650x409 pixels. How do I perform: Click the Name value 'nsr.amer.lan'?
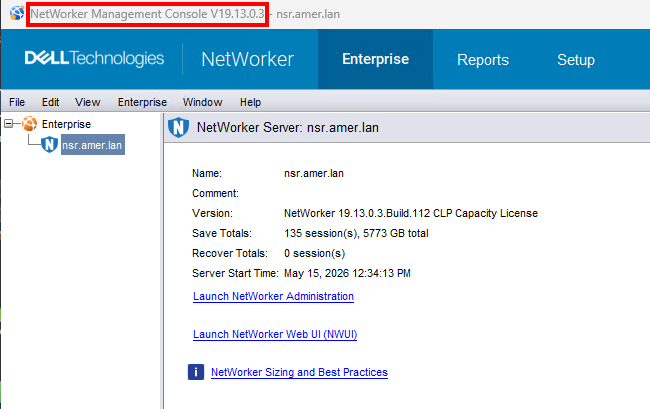(314, 173)
